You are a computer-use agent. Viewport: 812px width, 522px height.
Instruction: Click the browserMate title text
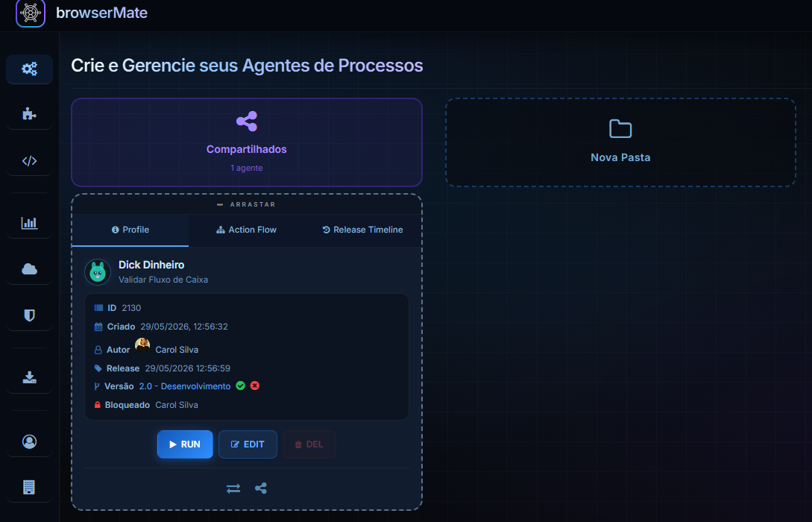tap(101, 13)
